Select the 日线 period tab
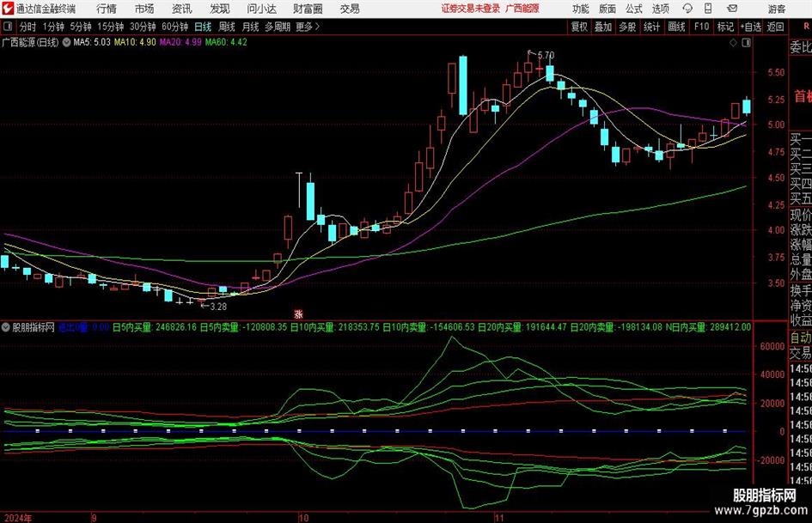 pos(203,27)
